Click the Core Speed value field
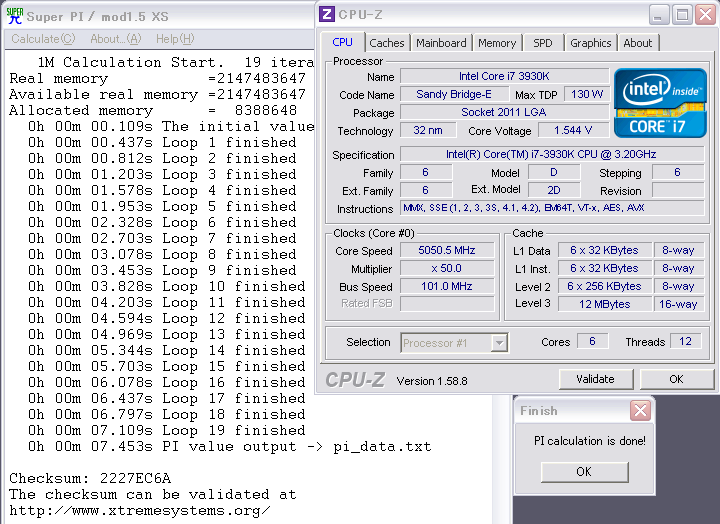The width and height of the screenshot is (720, 524). pyautogui.click(x=447, y=251)
